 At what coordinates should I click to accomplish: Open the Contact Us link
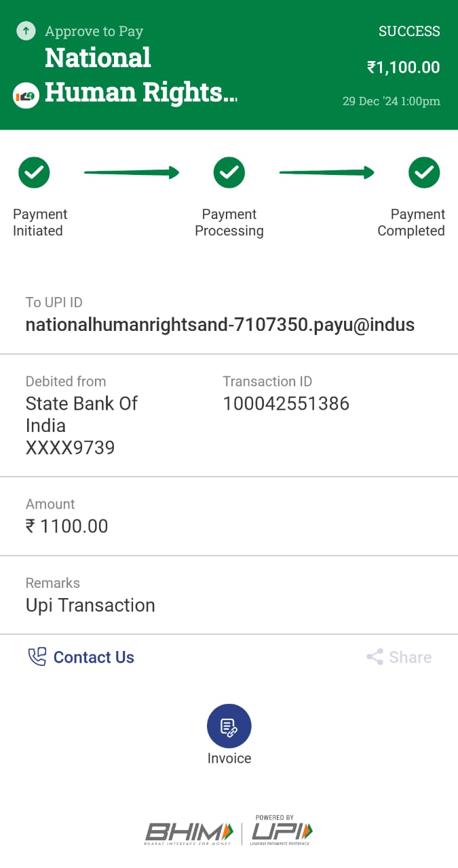click(94, 657)
